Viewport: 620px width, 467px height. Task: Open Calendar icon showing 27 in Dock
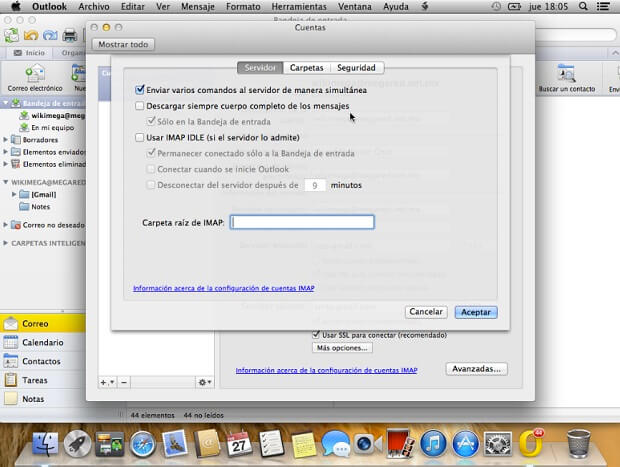239,444
